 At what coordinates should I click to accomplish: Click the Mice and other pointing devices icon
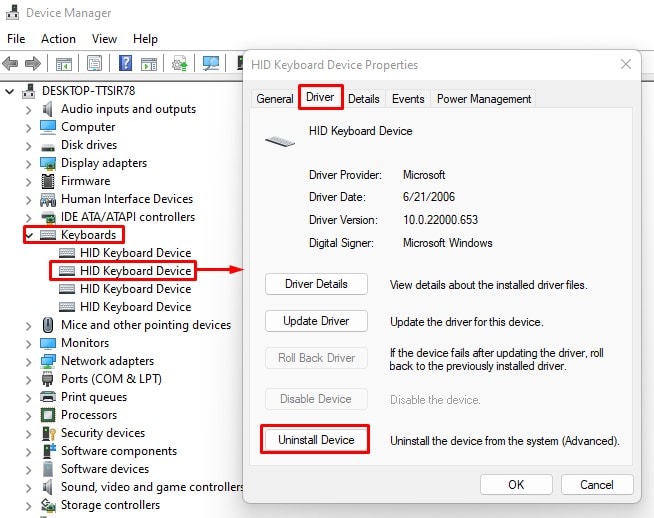(48, 325)
